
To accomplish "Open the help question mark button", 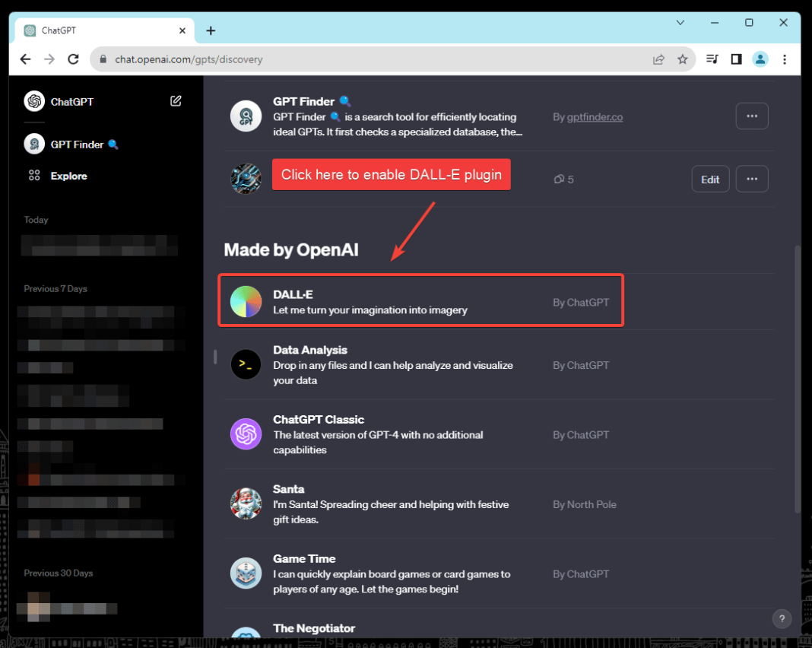I will pyautogui.click(x=782, y=619).
